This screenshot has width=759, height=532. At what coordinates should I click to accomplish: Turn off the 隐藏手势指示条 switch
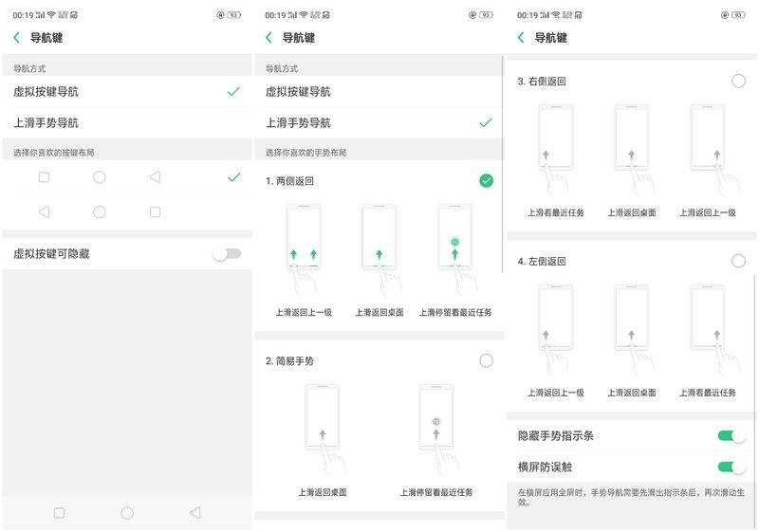[731, 436]
